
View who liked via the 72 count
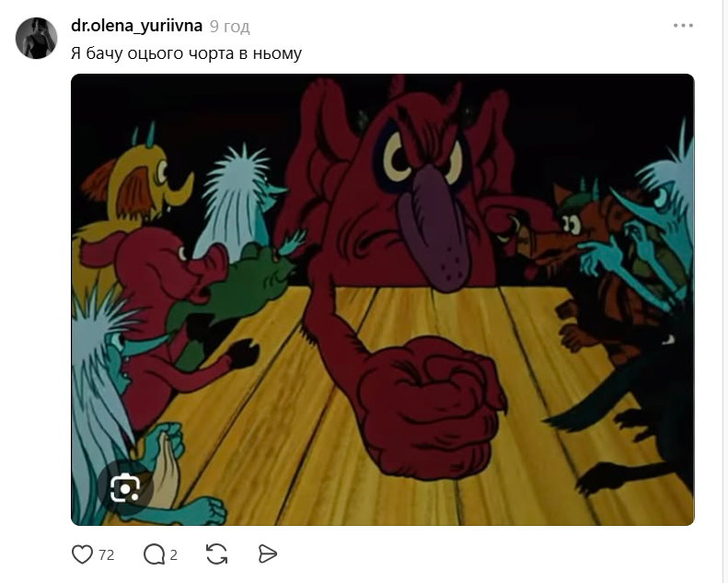coord(107,554)
